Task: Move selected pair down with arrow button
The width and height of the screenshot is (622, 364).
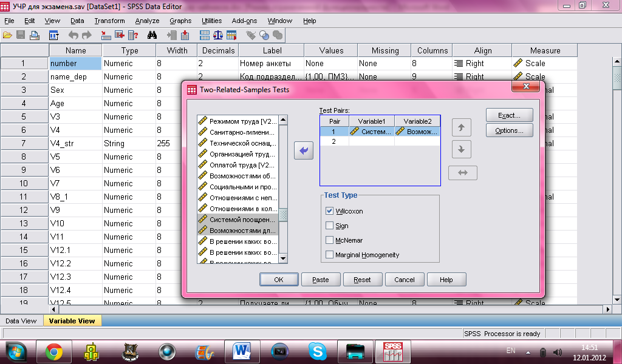Action: coord(462,149)
